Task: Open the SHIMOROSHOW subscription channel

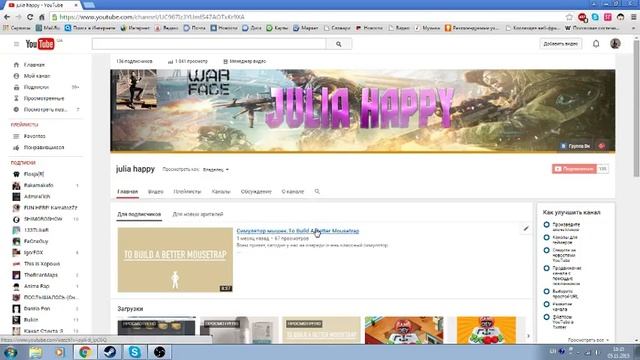Action: click(43, 219)
